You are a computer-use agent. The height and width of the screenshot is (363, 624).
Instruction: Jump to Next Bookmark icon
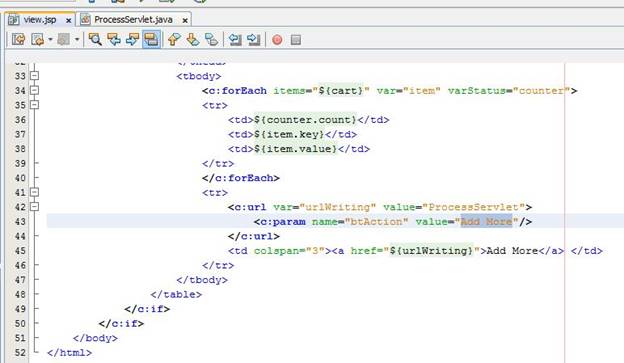(193, 39)
